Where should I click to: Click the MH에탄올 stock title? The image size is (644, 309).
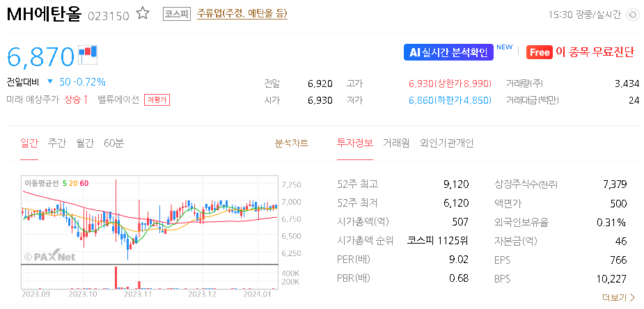point(44,15)
